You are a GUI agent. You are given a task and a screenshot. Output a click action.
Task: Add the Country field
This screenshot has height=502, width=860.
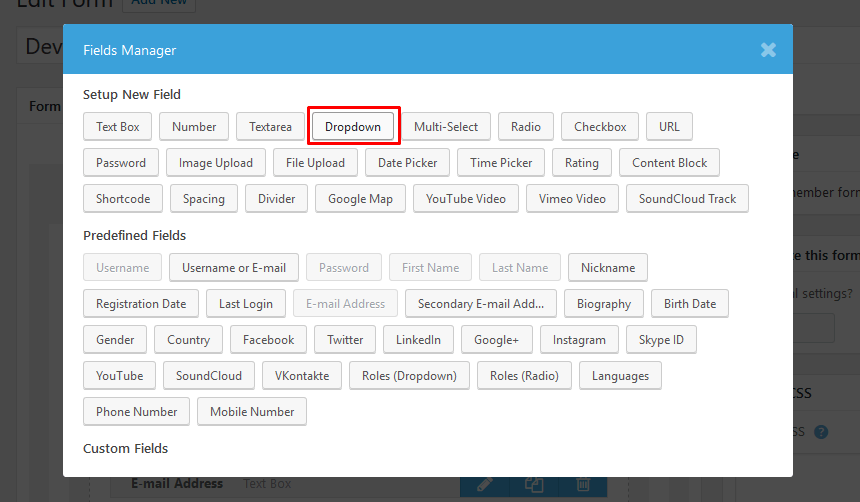click(189, 340)
